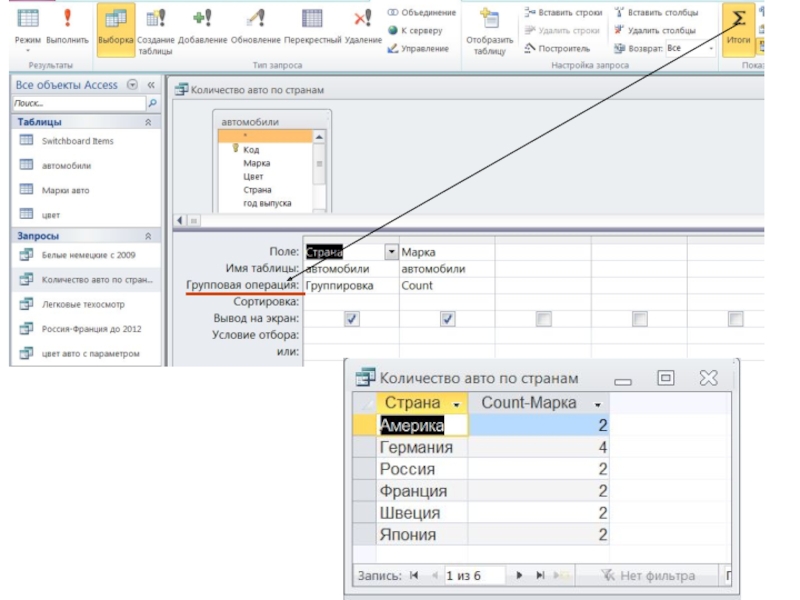Viewport: 800px width, 600px height.
Task: Click Вставить столбцы
Action: pyautogui.click(x=656, y=12)
